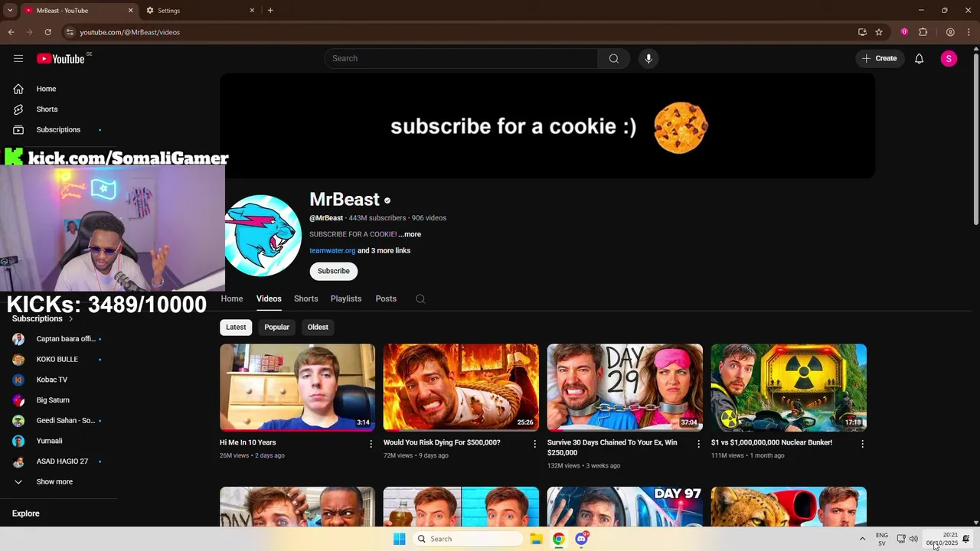Switch to the Posts tab

[386, 298]
